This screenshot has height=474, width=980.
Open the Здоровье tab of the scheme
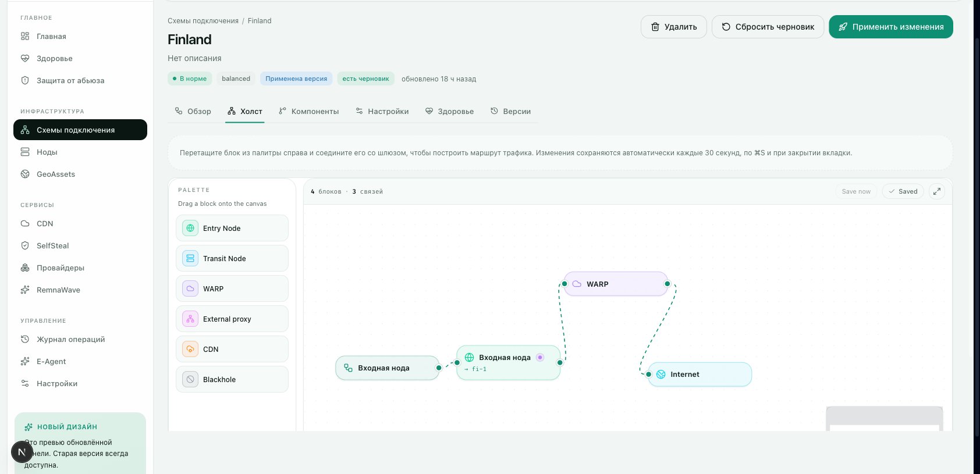(x=449, y=111)
